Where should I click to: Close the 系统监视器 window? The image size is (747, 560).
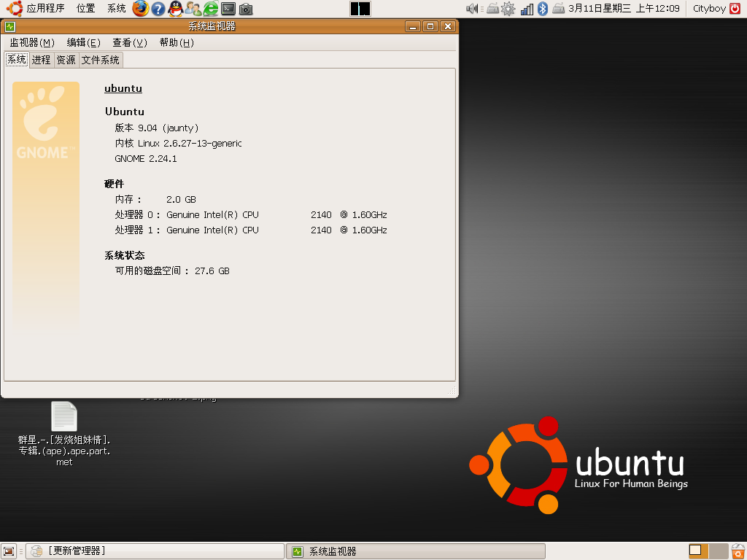click(x=448, y=27)
